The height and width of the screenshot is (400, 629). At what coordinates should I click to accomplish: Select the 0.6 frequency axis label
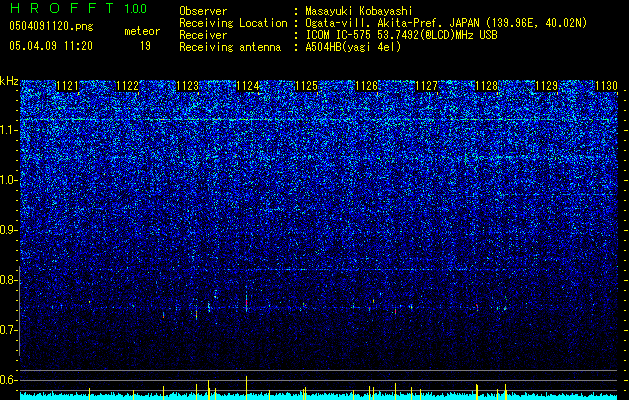point(8,380)
